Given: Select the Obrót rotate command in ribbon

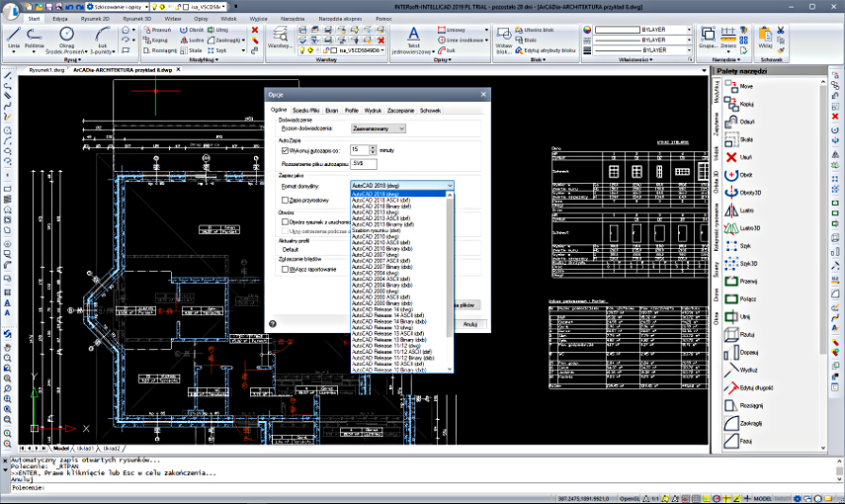Looking at the screenshot, I should 192,30.
